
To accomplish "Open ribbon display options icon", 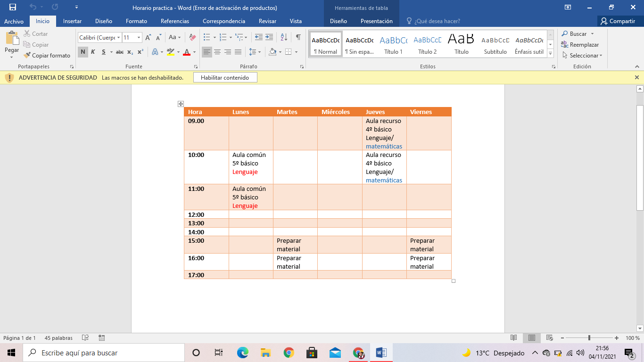I will 568,8.
